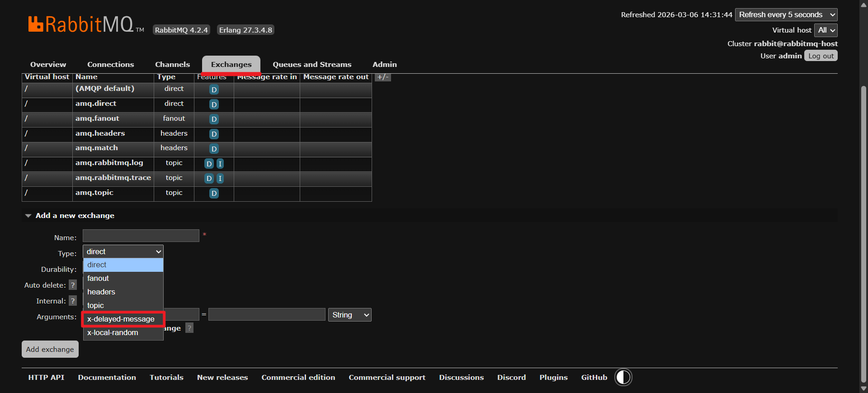868x393 pixels.
Task: Open the amq.direct exchange link
Action: point(96,104)
